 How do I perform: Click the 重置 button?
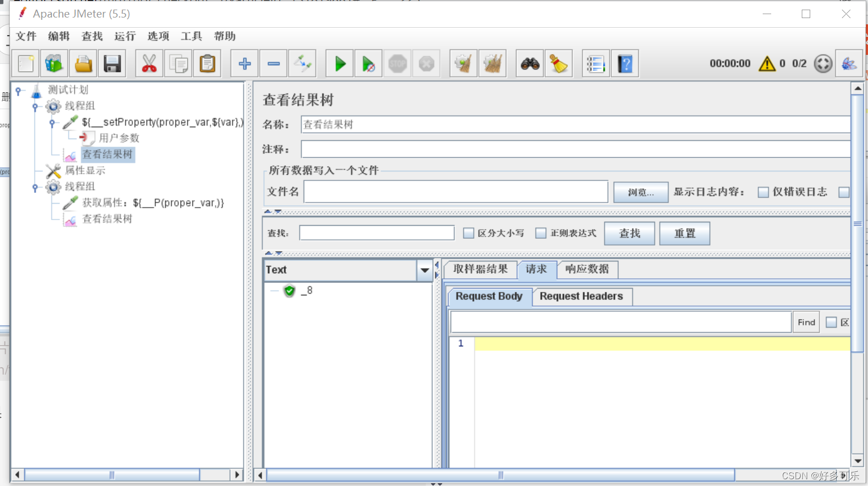(x=685, y=234)
